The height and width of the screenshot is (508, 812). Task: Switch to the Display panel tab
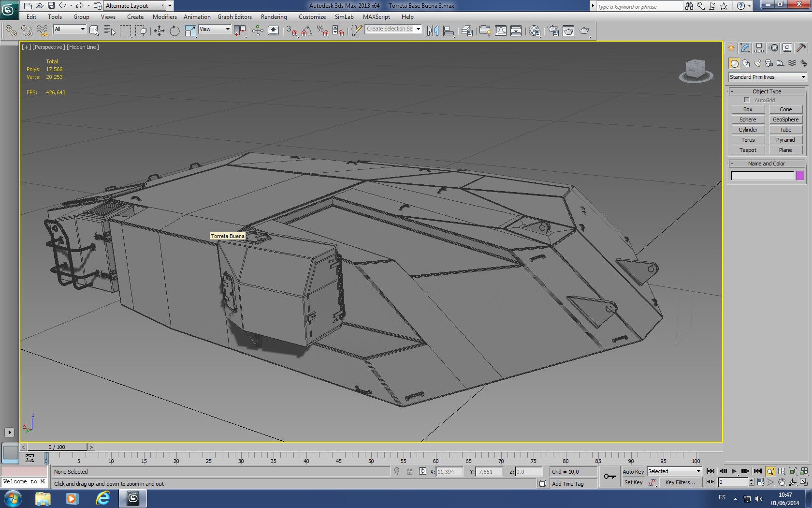tap(787, 48)
